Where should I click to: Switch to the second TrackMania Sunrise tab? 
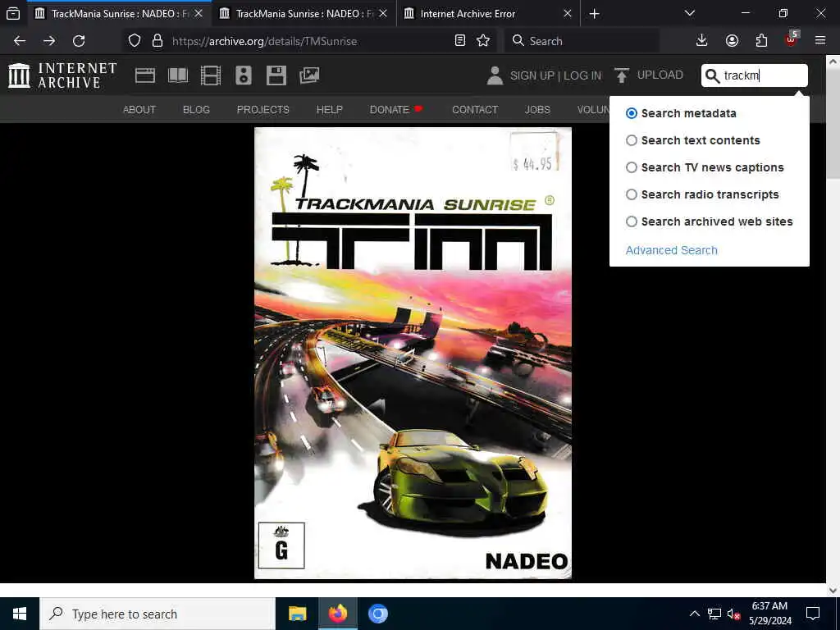coord(304,13)
